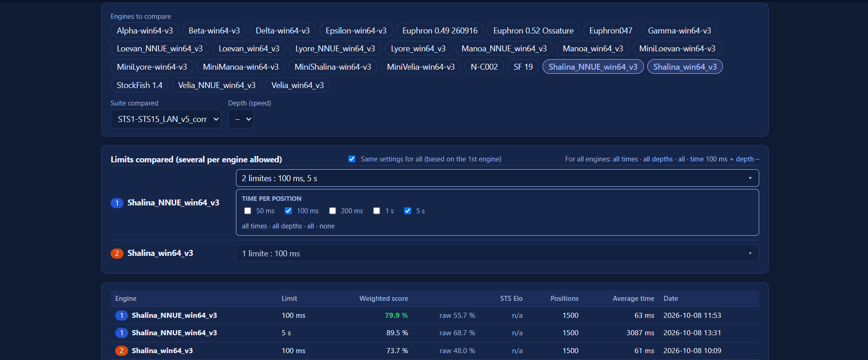The image size is (868, 360).
Task: Toggle the Alpha-win64-v3 engine chip
Action: click(x=145, y=30)
